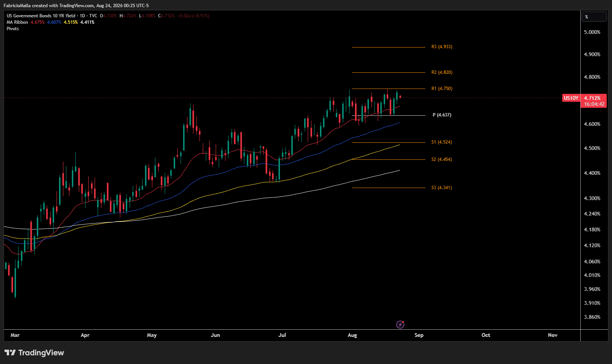Select the US Government Bonds 10 YR Yield title
This screenshot has height=364, width=612.
(41, 16)
